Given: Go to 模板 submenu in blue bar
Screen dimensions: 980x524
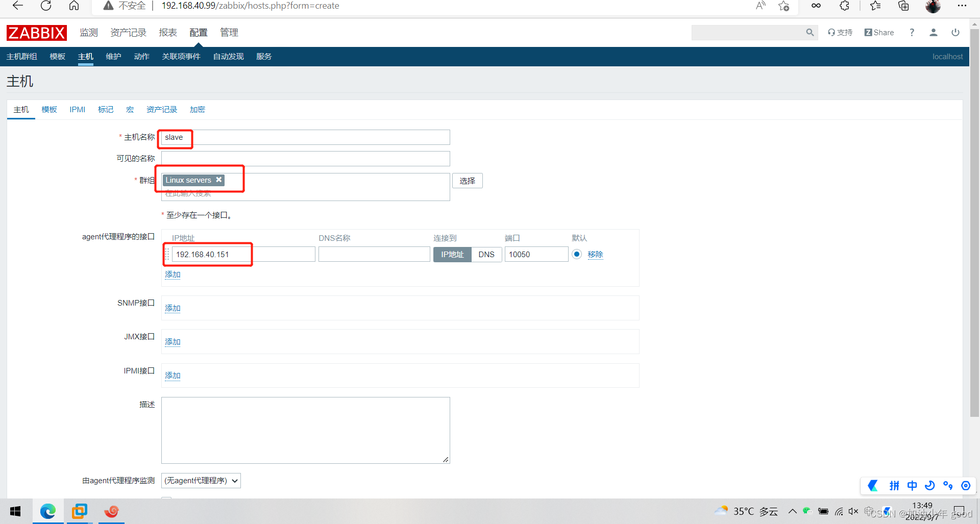Looking at the screenshot, I should pos(58,57).
